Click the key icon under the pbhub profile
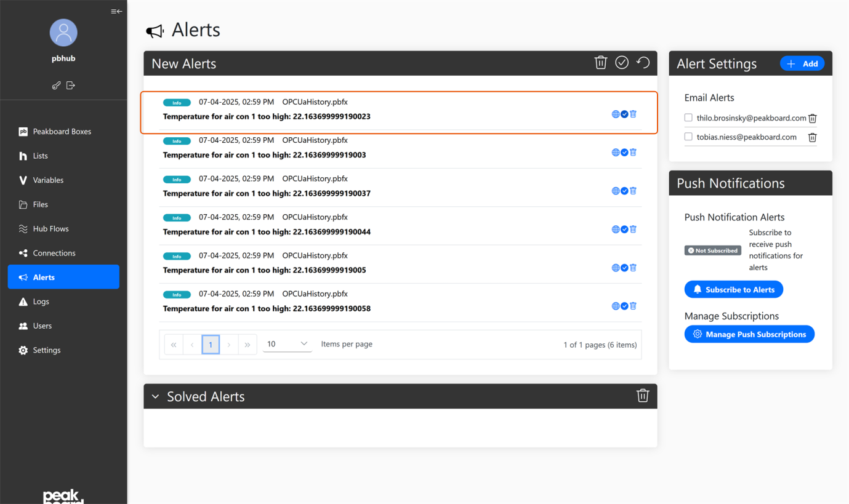The image size is (849, 504). click(x=56, y=85)
